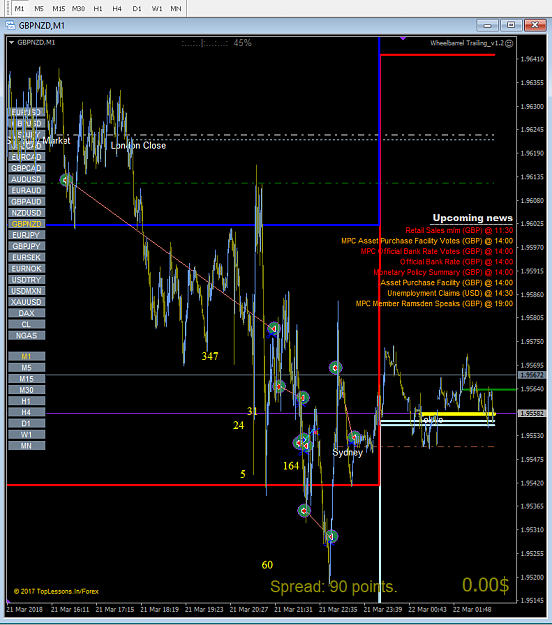
Task: Click the D1 button on the chart panel
Action: pyautogui.click(x=26, y=424)
